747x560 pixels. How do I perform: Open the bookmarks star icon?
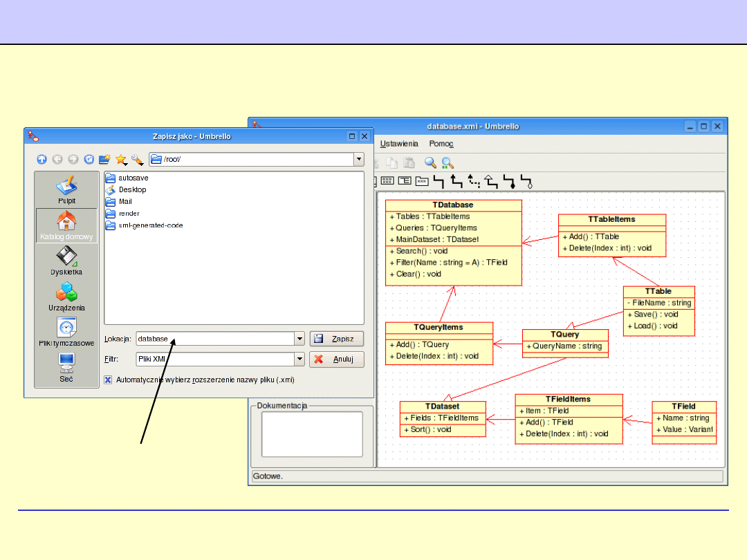coord(121,160)
